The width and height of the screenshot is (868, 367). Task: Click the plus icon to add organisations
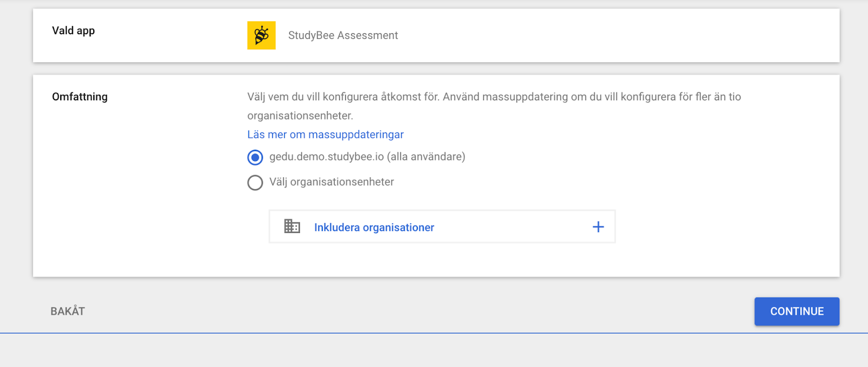click(598, 227)
